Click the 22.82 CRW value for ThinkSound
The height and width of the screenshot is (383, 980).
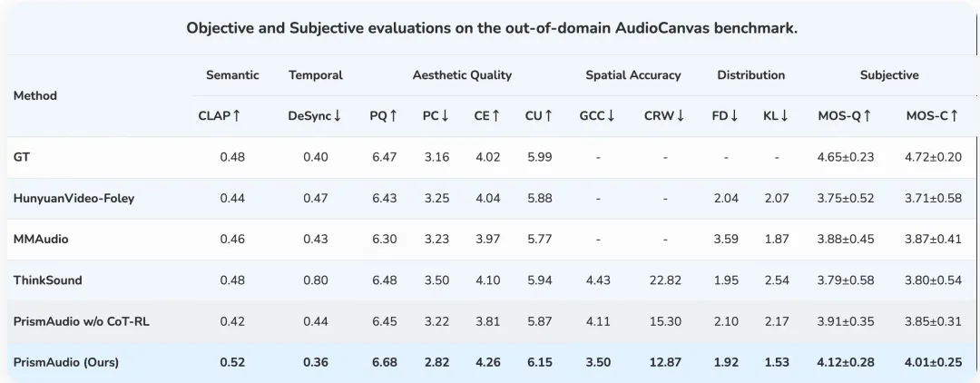pos(665,280)
